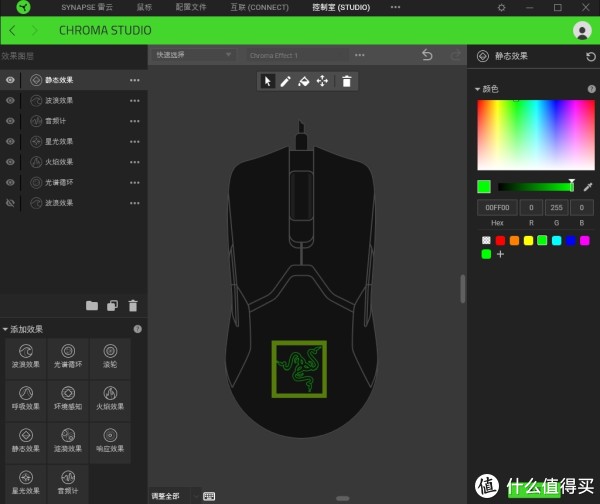Click the Chroma Effect 1 name field
The width and height of the screenshot is (600, 504).
[x=298, y=55]
